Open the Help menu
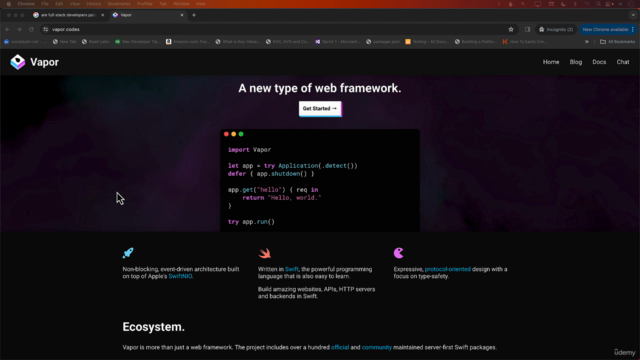This screenshot has width=640, height=360. pos(201,4)
